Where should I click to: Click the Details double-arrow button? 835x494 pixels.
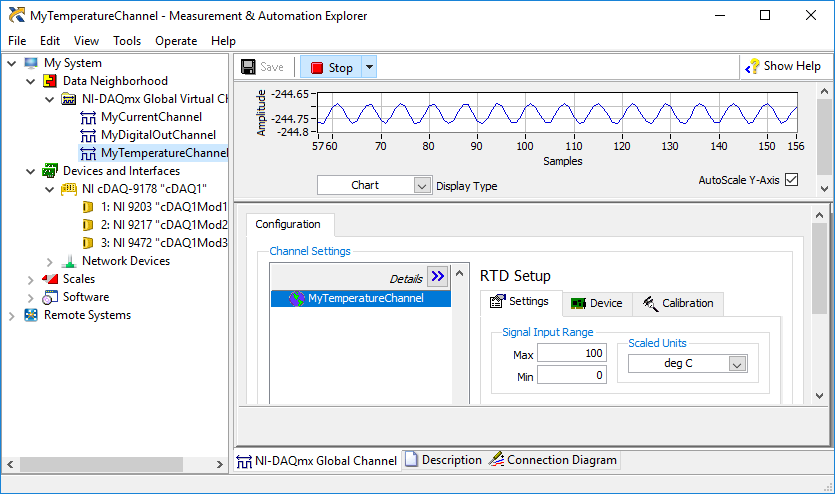click(x=438, y=276)
